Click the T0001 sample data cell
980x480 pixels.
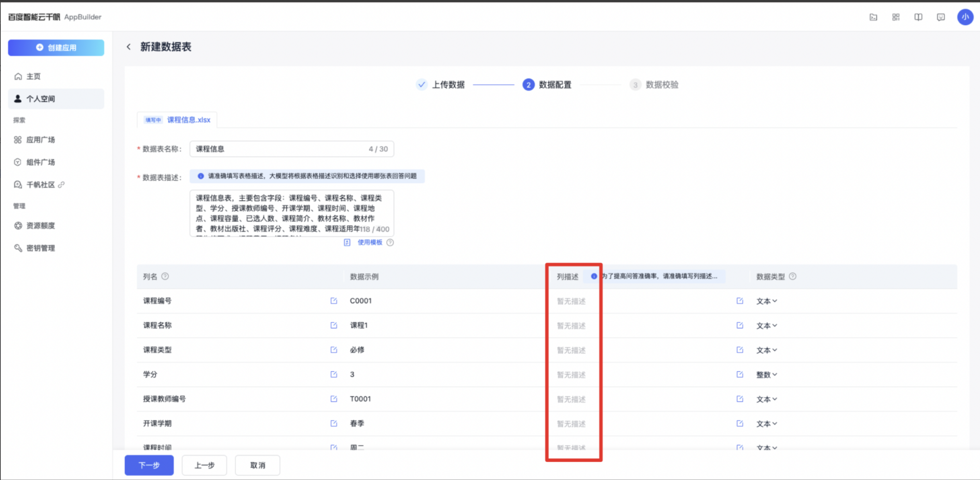(360, 399)
